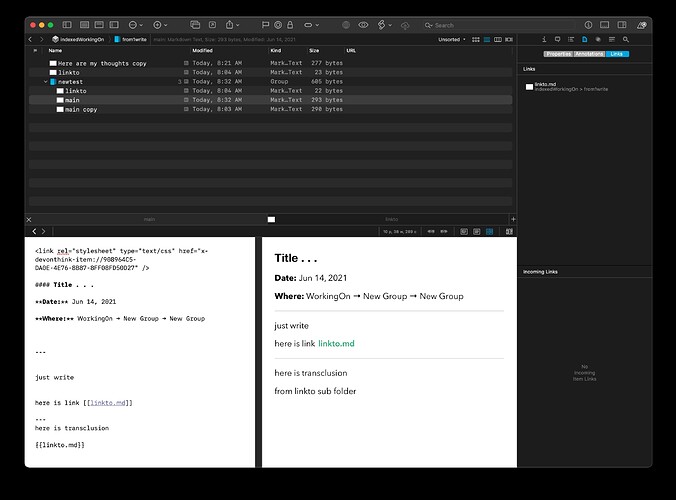Switch to list view icon
This screenshot has width=676, height=500.
pyautogui.click(x=487, y=39)
